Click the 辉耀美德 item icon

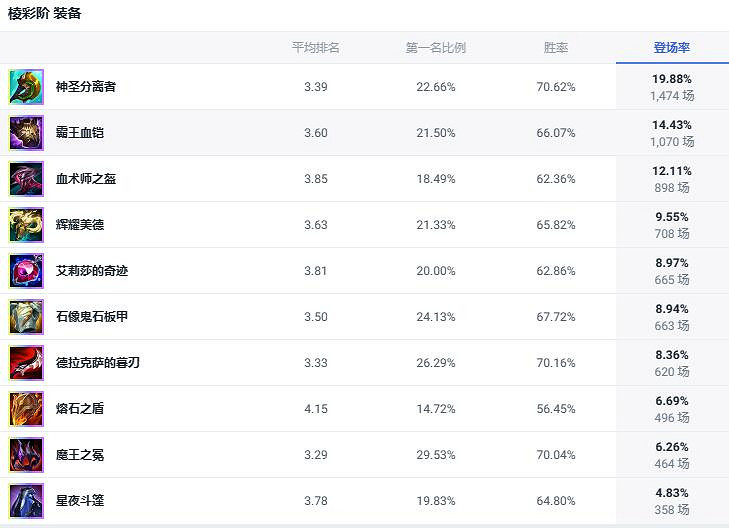[x=26, y=225]
